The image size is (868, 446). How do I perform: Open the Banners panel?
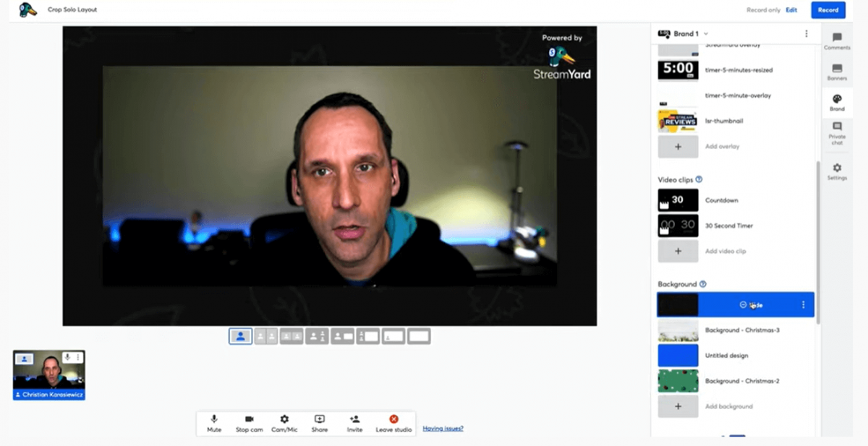(837, 72)
